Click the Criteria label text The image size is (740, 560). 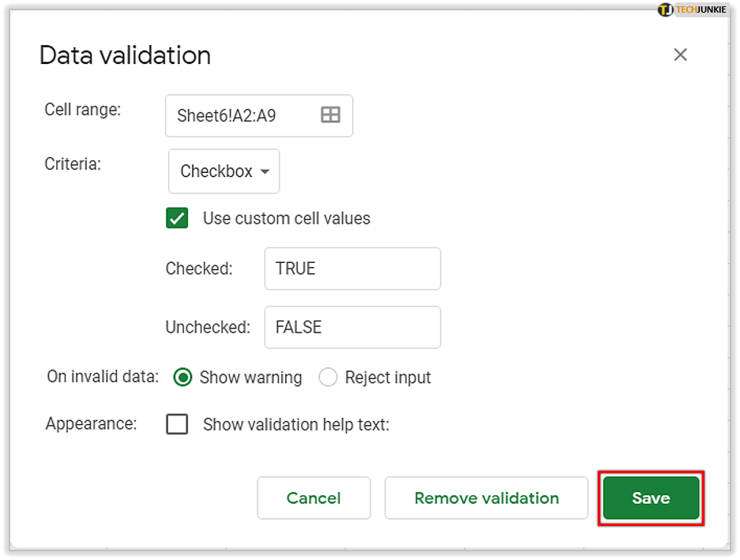pos(73,165)
